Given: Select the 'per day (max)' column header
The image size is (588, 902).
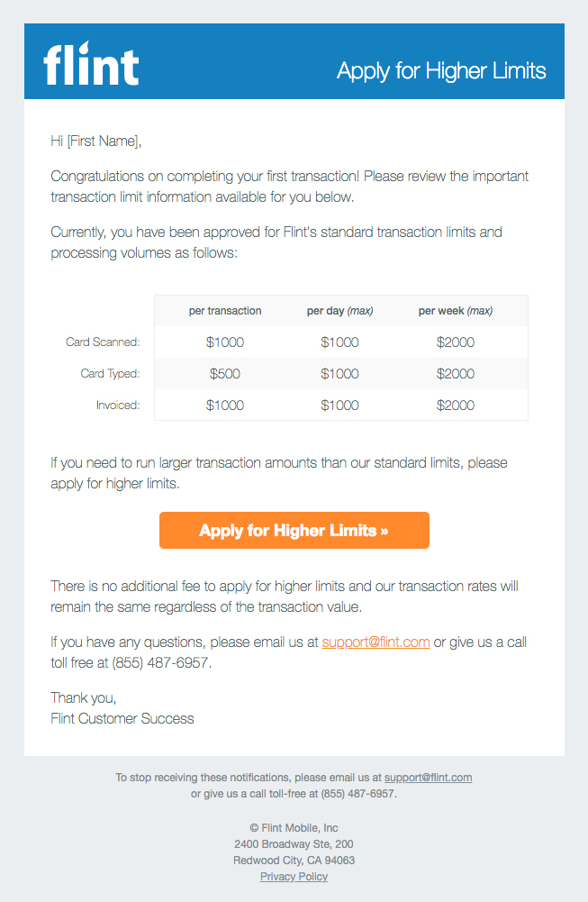Looking at the screenshot, I should coord(339,311).
